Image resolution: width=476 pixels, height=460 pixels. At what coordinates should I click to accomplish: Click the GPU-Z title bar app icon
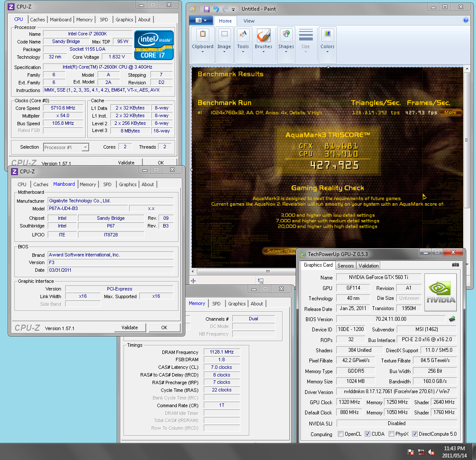pos(303,254)
